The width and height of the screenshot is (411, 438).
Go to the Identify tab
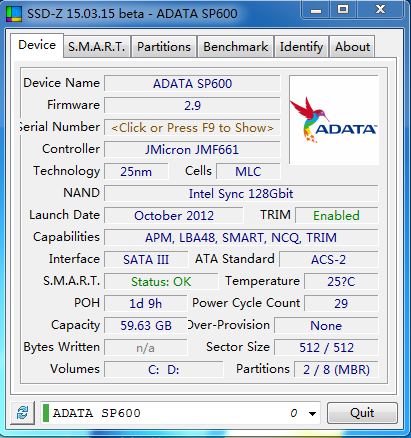point(301,47)
